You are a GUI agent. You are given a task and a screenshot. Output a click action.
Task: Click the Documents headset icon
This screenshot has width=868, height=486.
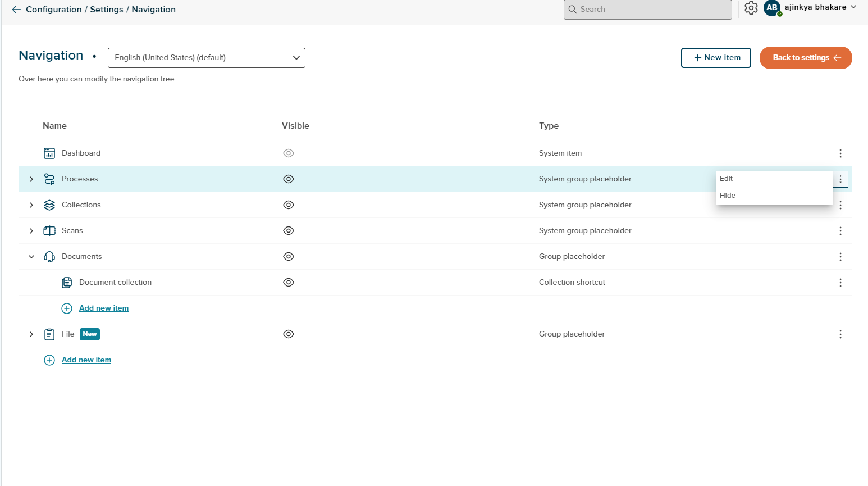(49, 256)
